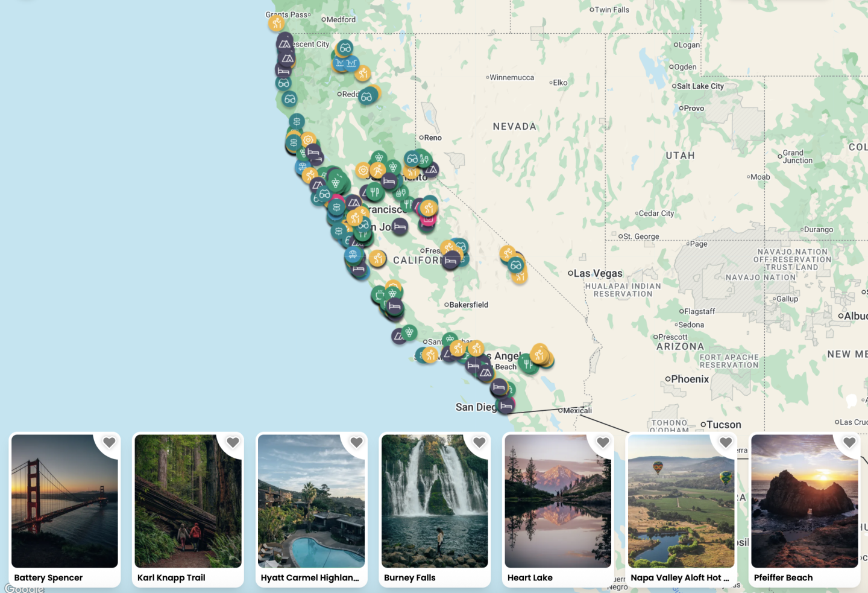The image size is (868, 593).
Task: Select the hiker marker near Grants Pass
Action: click(x=277, y=24)
